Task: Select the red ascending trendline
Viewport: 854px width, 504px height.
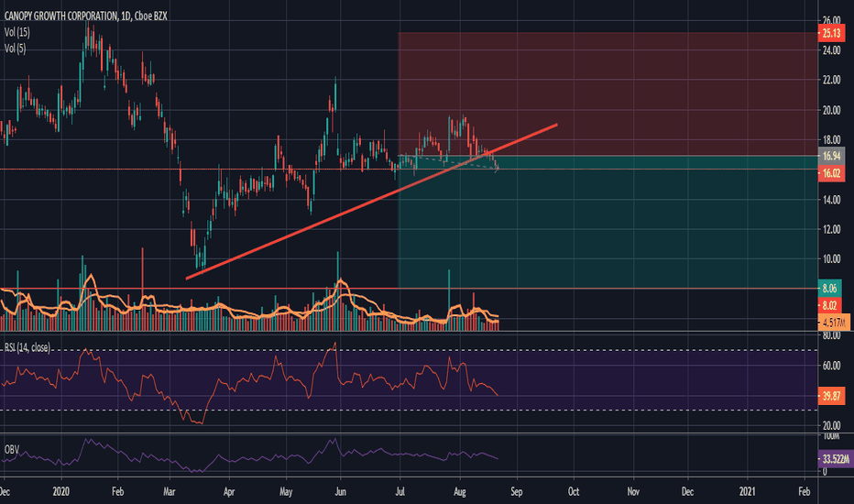Action: click(x=371, y=202)
